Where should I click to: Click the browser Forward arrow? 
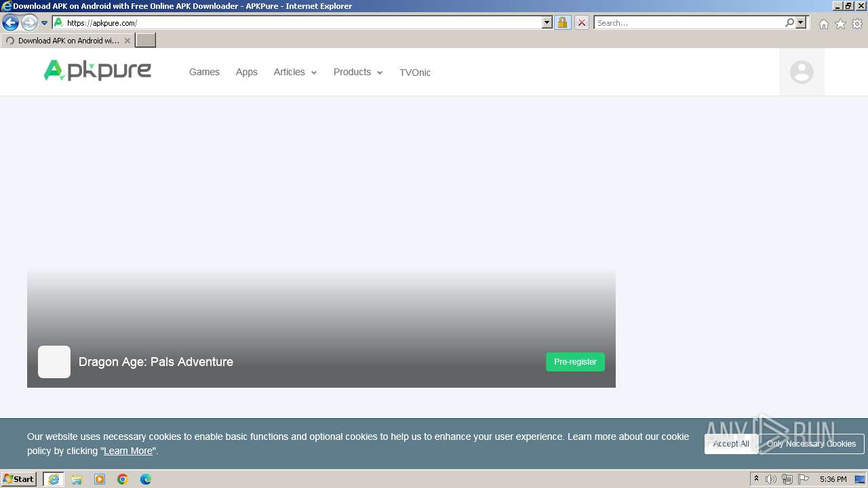(29, 23)
